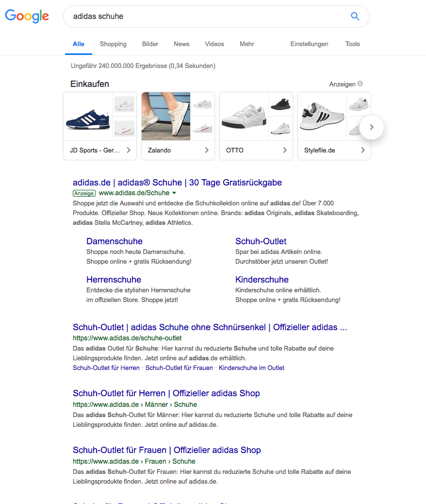The image size is (426, 504).
Task: Open the Tools options
Action: pos(352,44)
